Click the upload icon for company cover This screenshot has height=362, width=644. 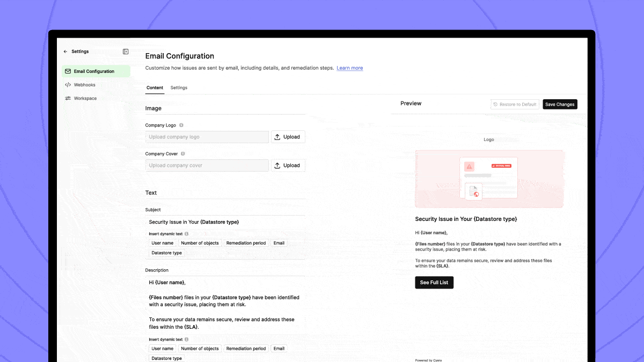tap(277, 165)
